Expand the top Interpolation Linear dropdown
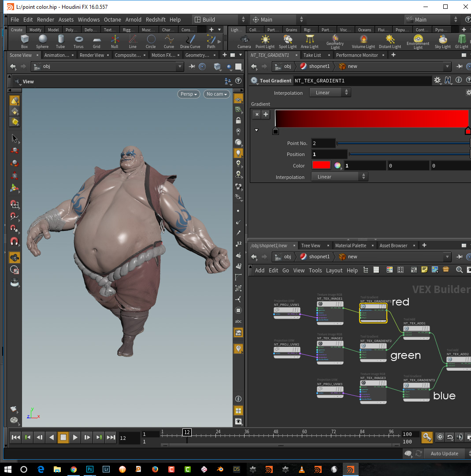 pyautogui.click(x=330, y=93)
